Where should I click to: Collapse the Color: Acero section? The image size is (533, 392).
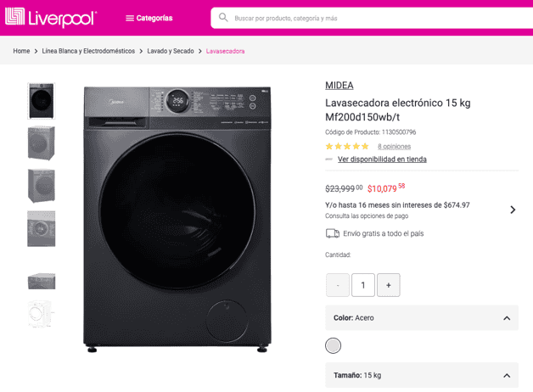[507, 318]
